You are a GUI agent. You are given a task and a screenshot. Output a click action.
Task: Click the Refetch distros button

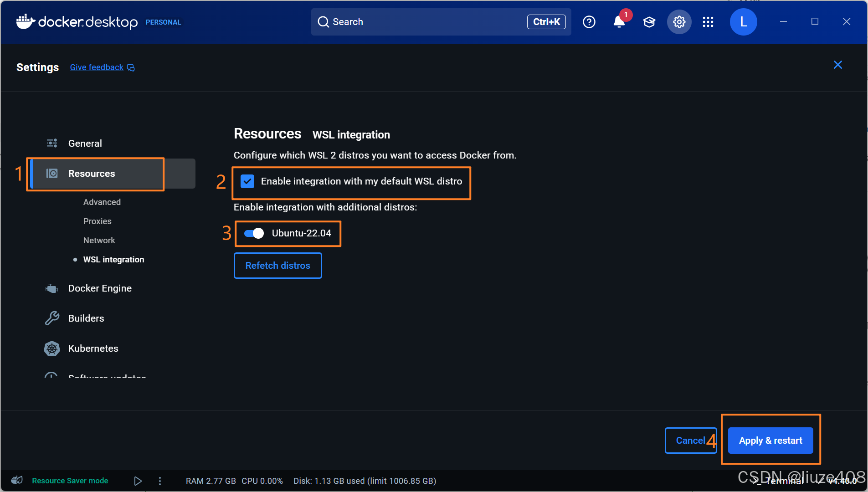278,266
